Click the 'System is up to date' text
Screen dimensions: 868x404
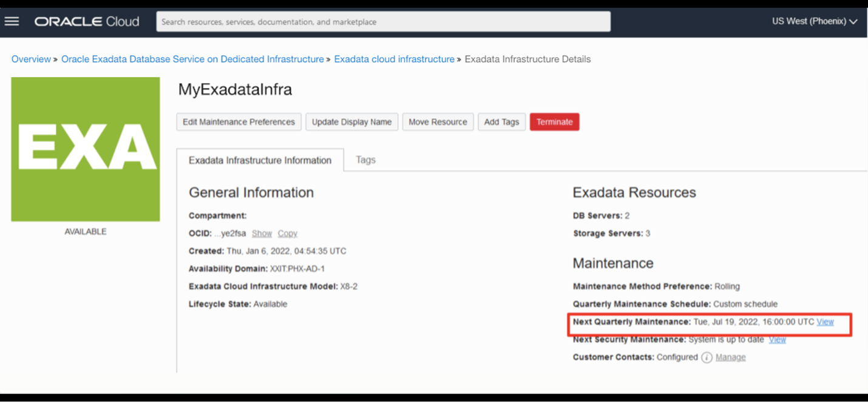point(726,340)
